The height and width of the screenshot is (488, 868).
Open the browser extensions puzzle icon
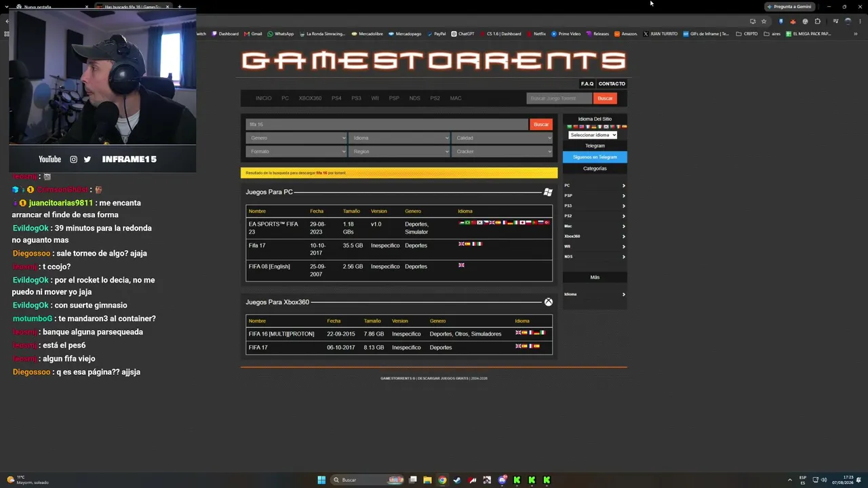817,21
